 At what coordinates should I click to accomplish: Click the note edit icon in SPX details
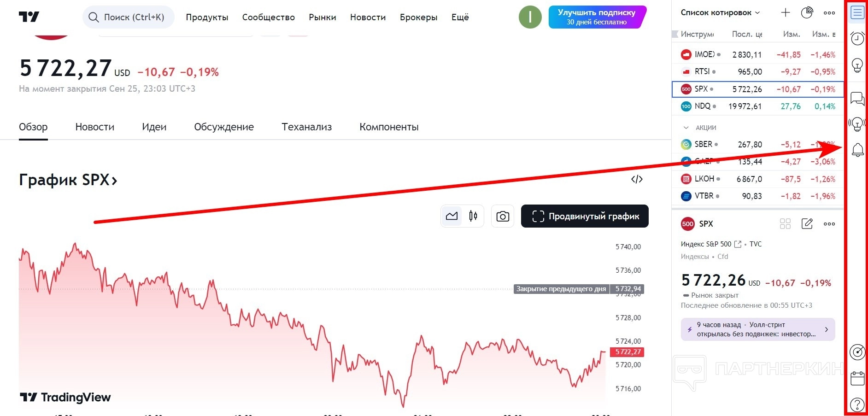click(807, 224)
